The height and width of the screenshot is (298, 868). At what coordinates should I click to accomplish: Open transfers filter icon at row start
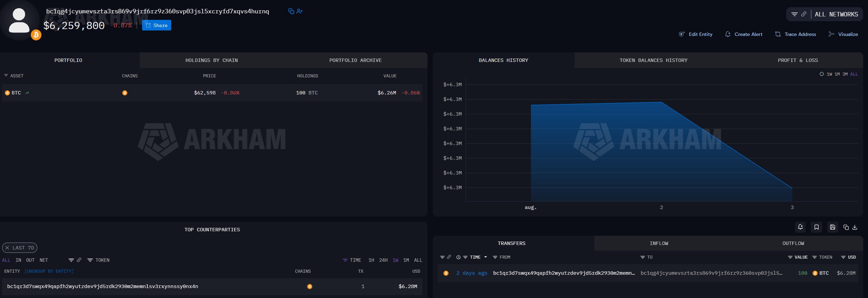click(442, 257)
